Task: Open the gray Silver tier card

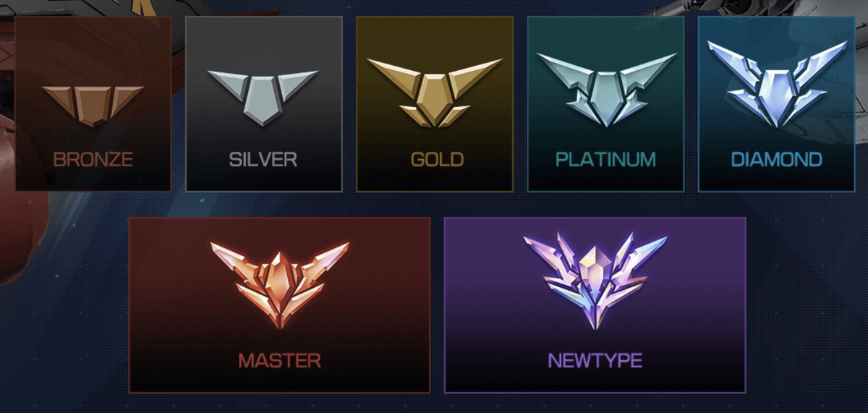Action: pos(264,104)
